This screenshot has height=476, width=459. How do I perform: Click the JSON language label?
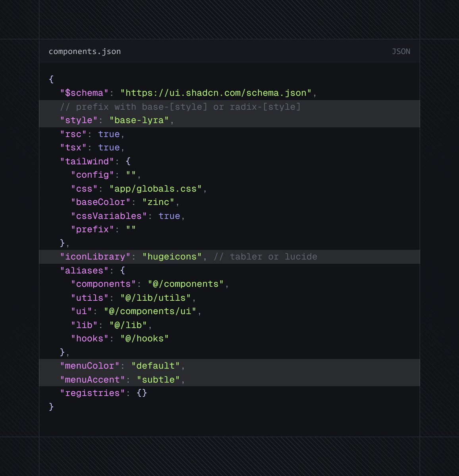tap(401, 52)
